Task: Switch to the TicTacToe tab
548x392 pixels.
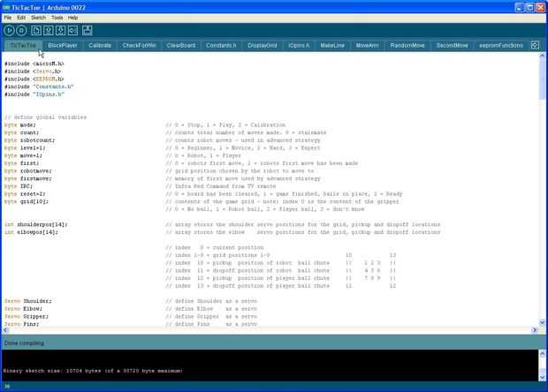Action: click(23, 45)
